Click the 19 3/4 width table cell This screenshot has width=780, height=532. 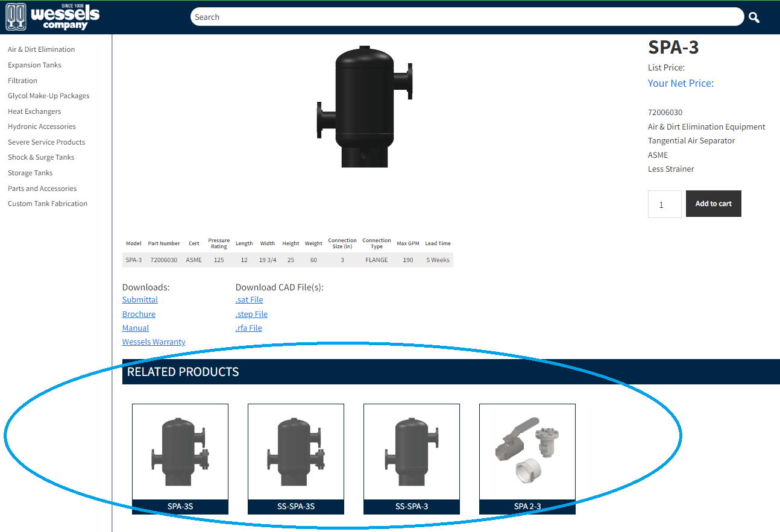click(x=268, y=260)
